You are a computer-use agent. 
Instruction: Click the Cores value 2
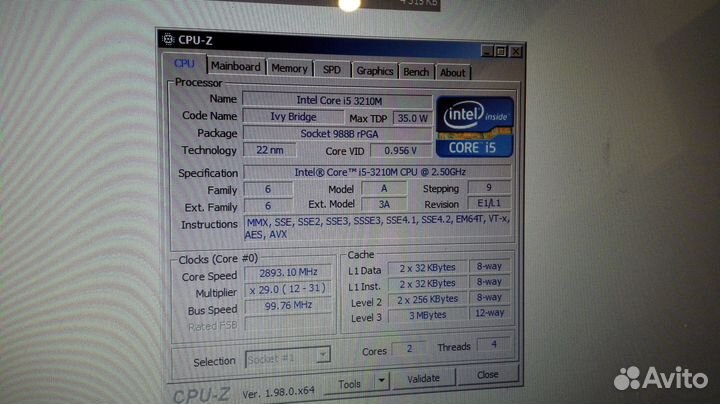(x=409, y=348)
